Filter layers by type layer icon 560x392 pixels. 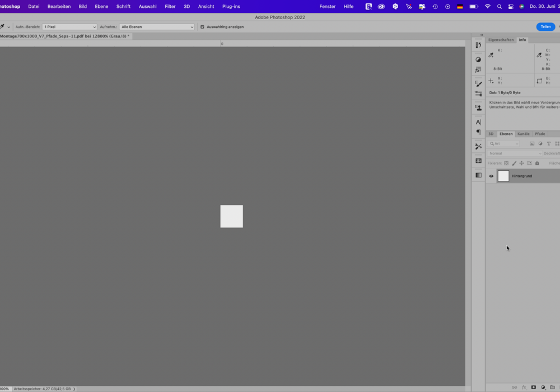point(549,143)
